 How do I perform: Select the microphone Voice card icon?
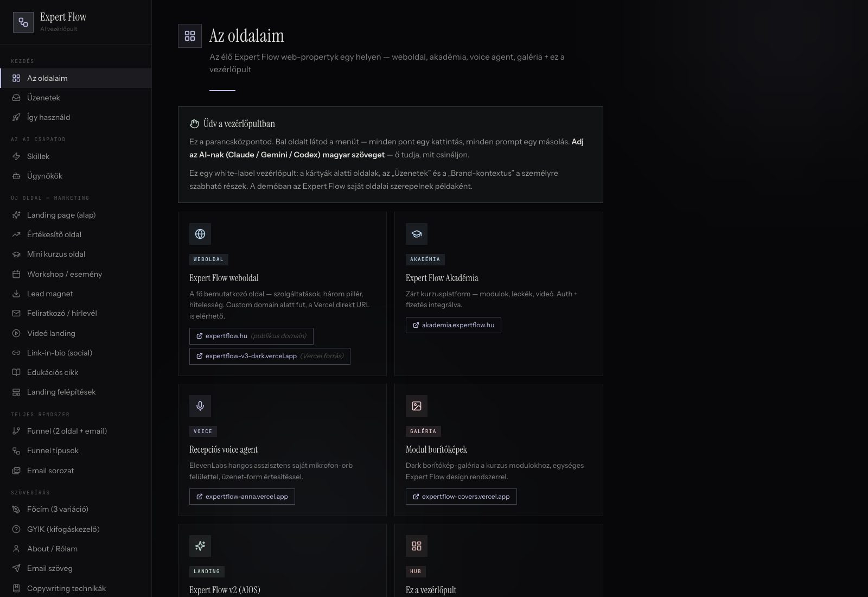click(200, 406)
